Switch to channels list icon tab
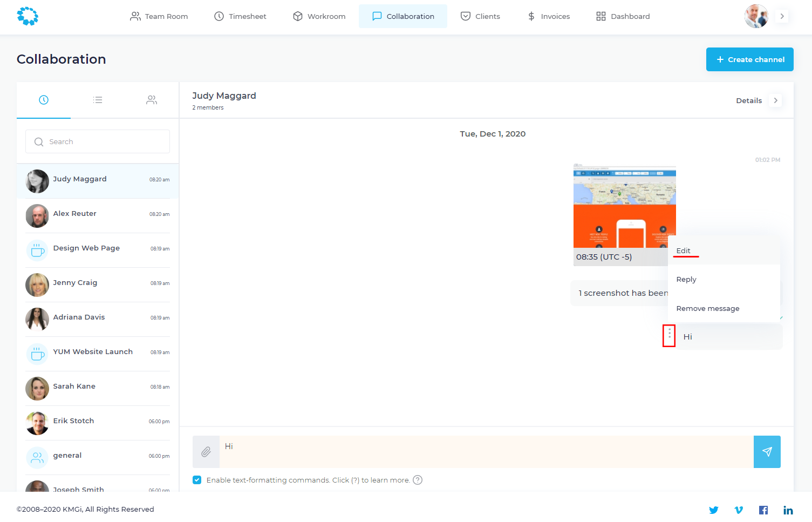 coord(98,100)
